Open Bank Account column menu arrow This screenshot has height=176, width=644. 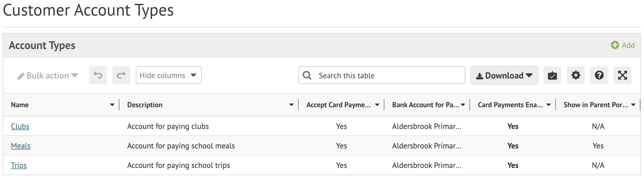[x=463, y=105]
